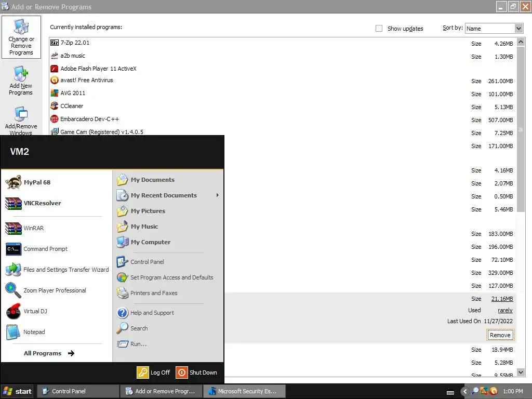
Task: Select AVG 2011 program entry
Action: (x=283, y=94)
